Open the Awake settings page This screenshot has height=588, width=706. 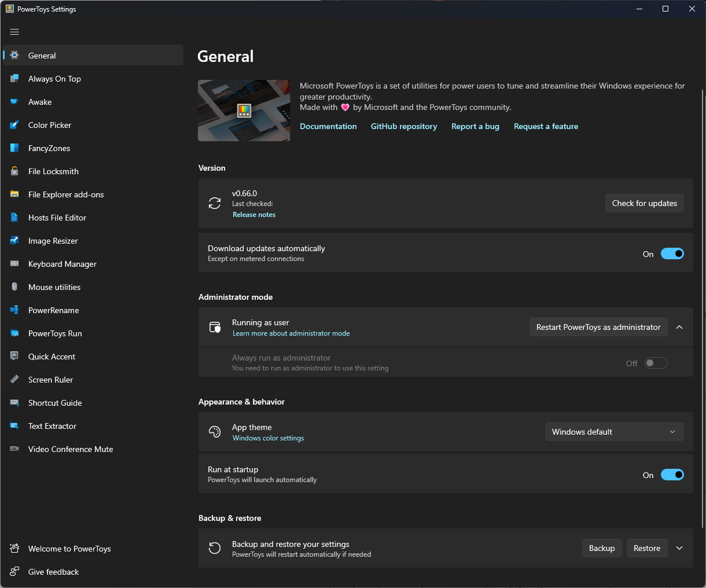(x=40, y=102)
